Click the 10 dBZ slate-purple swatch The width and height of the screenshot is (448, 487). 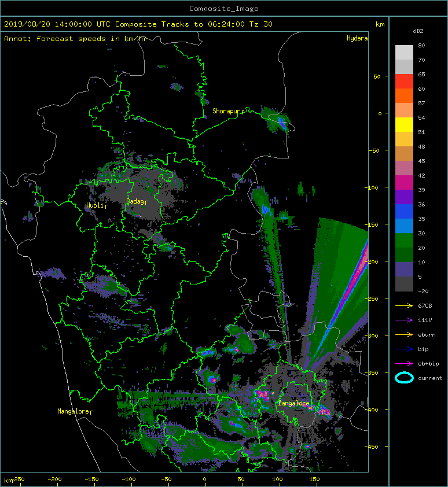tap(404, 270)
